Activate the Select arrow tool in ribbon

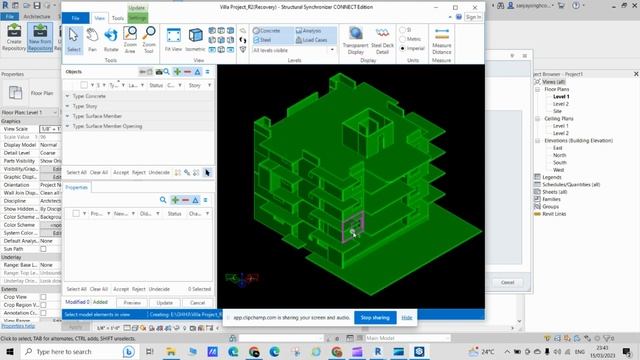(73, 40)
